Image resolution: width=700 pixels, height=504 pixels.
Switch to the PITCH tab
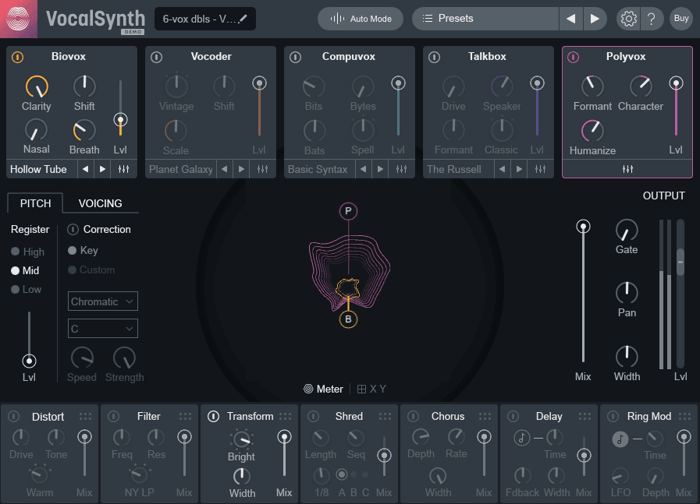[x=35, y=204]
